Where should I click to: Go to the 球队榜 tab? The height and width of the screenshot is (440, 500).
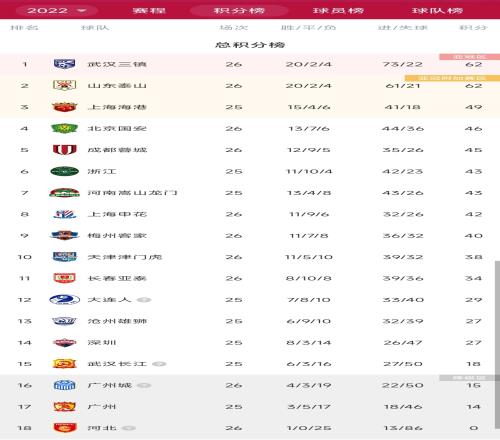click(437, 10)
